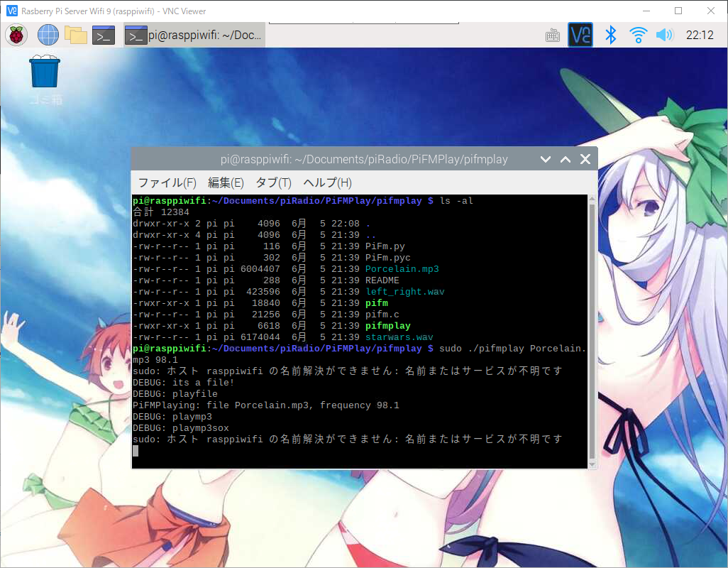
Task: Click the VNC Viewer logo in title bar
Action: (x=12, y=11)
